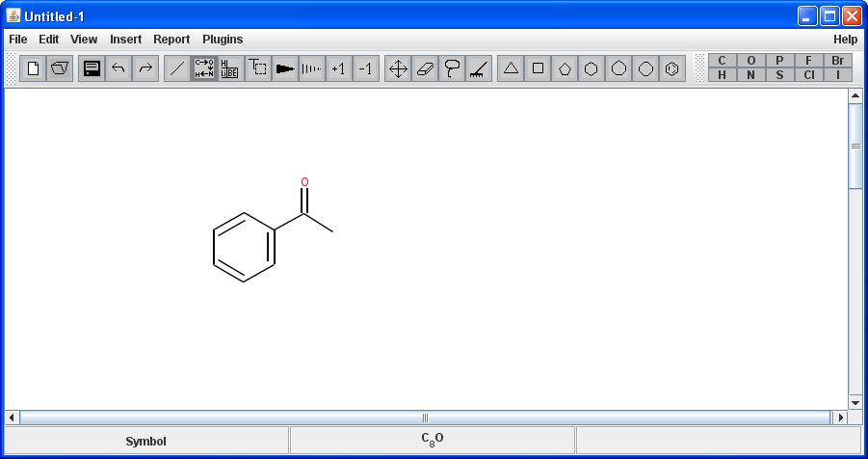Screen dimensions: 868x459
Task: Click the -1 charge decrease tool
Action: tap(365, 68)
